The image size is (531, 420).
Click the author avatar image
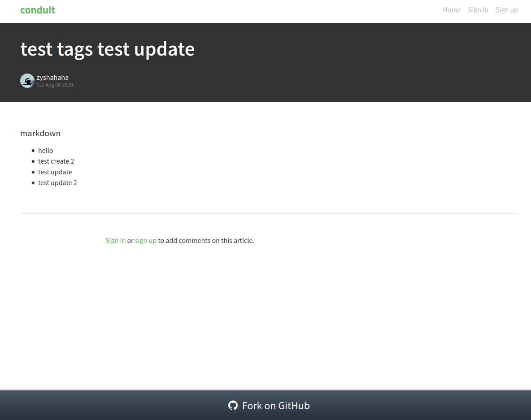pyautogui.click(x=27, y=81)
